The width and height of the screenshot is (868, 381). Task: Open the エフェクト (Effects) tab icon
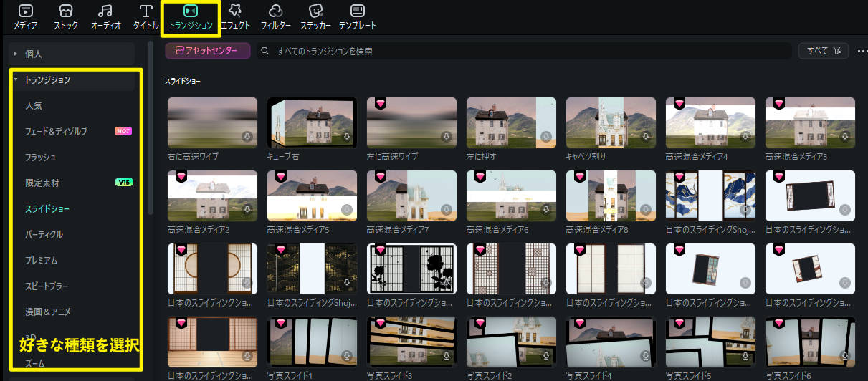tap(235, 11)
